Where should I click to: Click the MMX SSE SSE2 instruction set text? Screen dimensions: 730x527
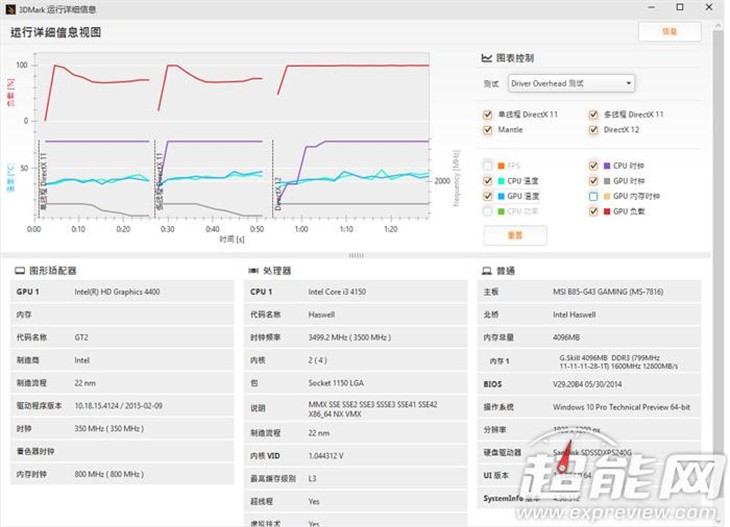click(372, 409)
